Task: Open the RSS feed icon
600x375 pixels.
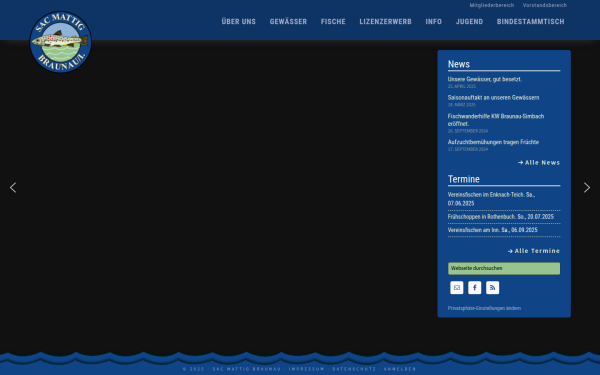Action: (492, 288)
